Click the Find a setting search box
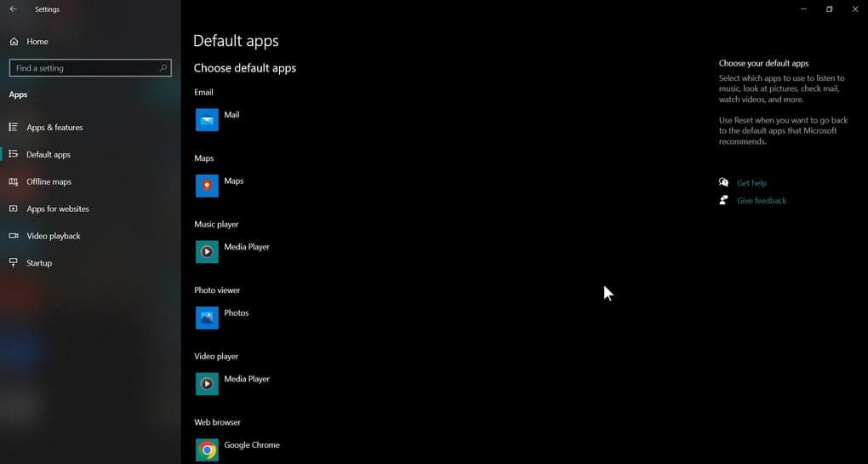The width and height of the screenshot is (868, 464). (x=90, y=68)
